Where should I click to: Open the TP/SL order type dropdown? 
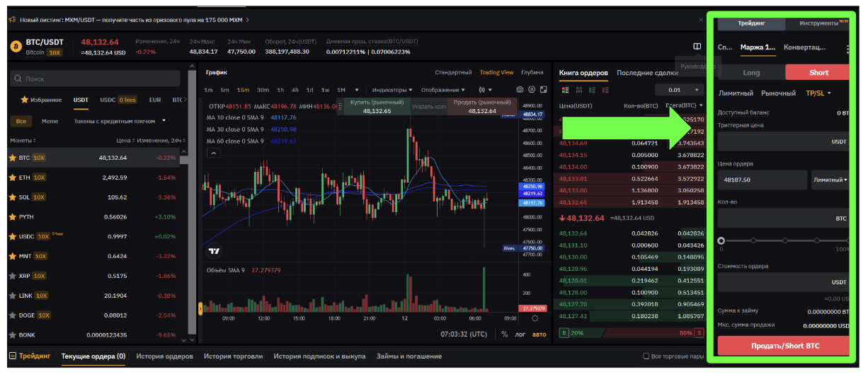[x=818, y=93]
